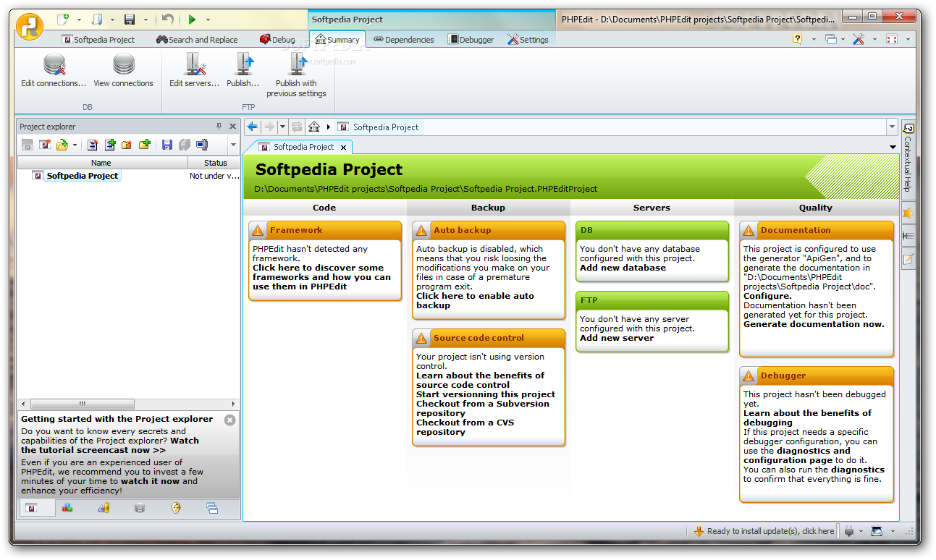The image size is (936, 560).
Task: Open the PHPEdit application menu orb
Action: [x=30, y=27]
